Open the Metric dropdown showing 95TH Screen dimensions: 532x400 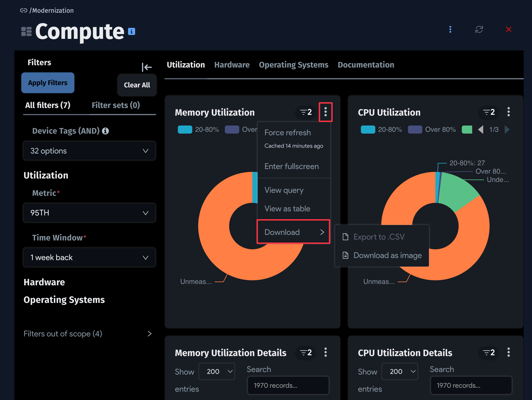coord(89,213)
